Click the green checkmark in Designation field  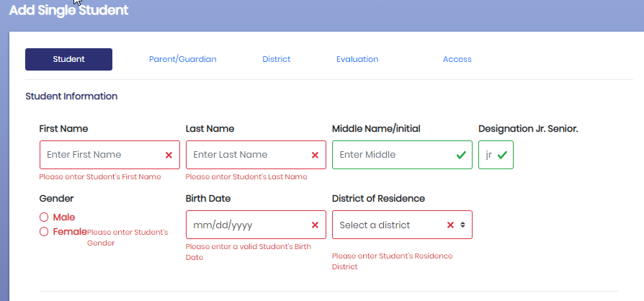pos(502,155)
